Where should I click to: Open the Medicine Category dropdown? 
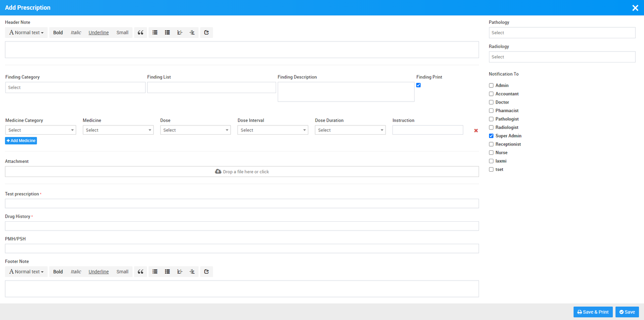coord(41,130)
